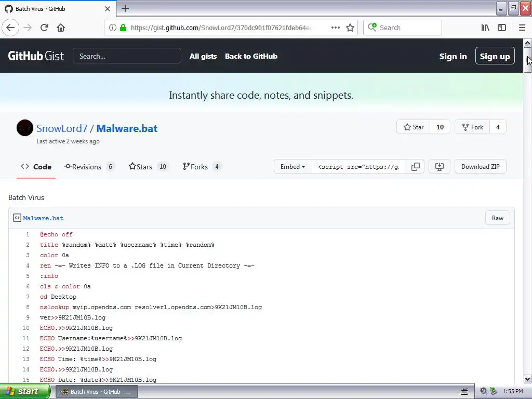The width and height of the screenshot is (532, 399).
Task: Click the address bar URL field
Action: pyautogui.click(x=220, y=28)
